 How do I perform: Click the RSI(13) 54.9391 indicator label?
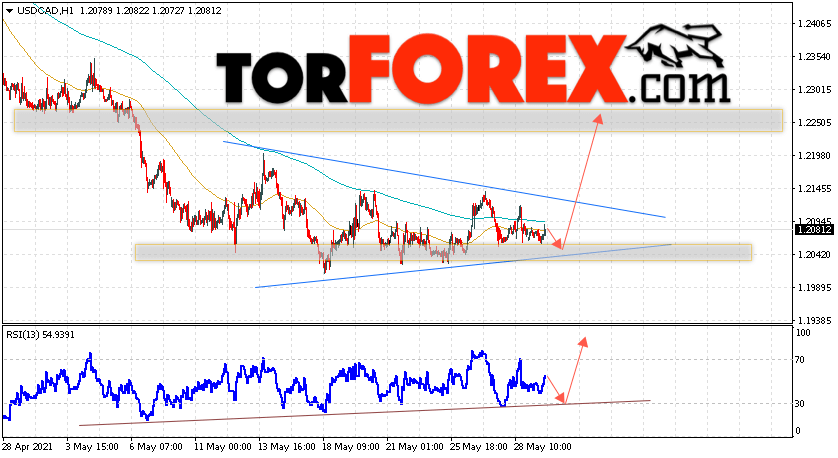40,335
